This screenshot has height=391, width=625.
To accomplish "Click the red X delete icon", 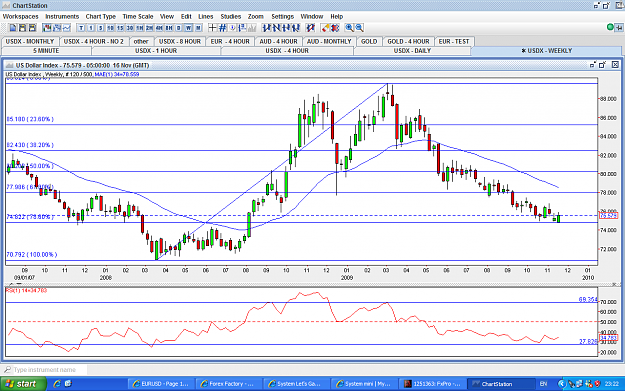I will point(335,28).
